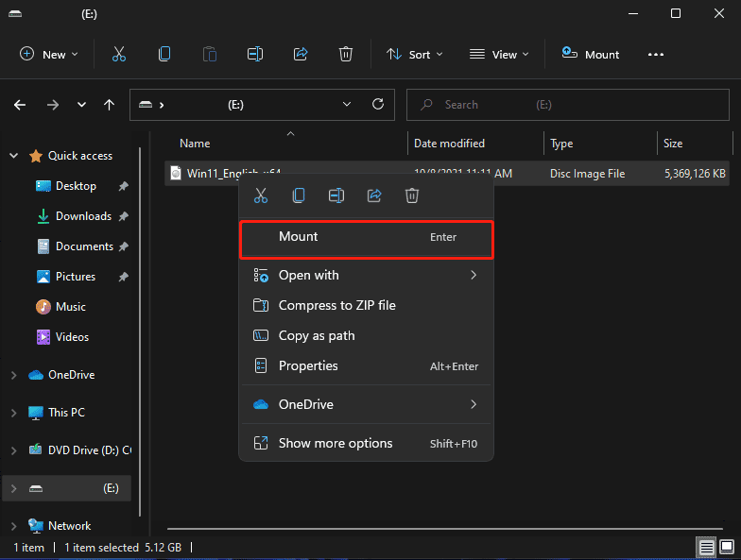Open the Sort dropdown
The height and width of the screenshot is (560, 741).
click(x=417, y=54)
